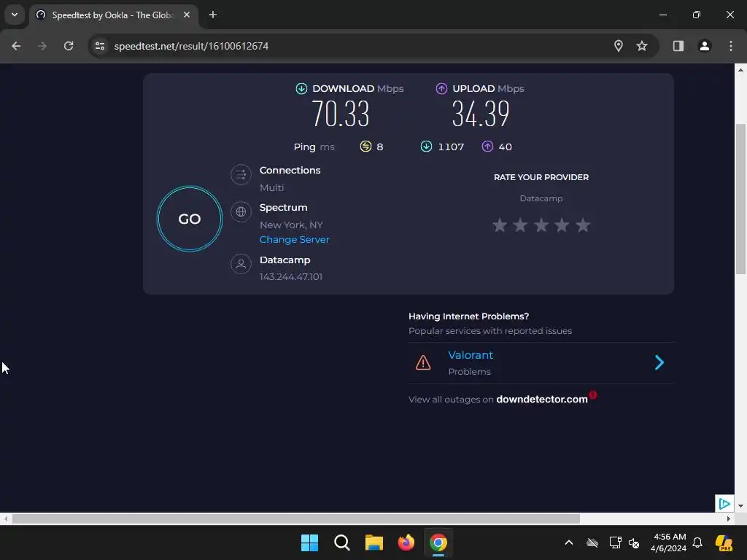
Task: Click the browser Forward arrow
Action: 42,46
